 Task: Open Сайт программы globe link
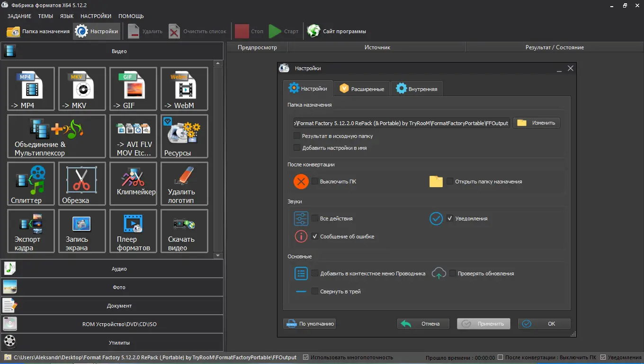337,31
